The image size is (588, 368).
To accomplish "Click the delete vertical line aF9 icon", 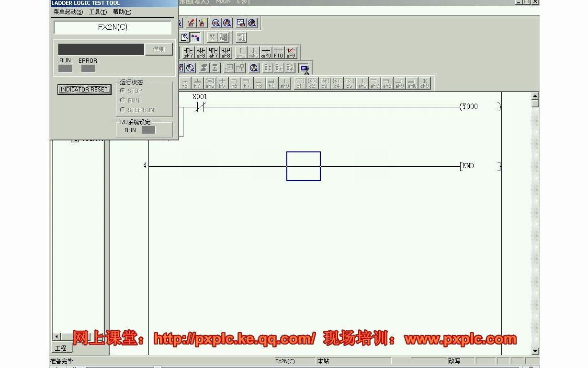I will pos(291,52).
